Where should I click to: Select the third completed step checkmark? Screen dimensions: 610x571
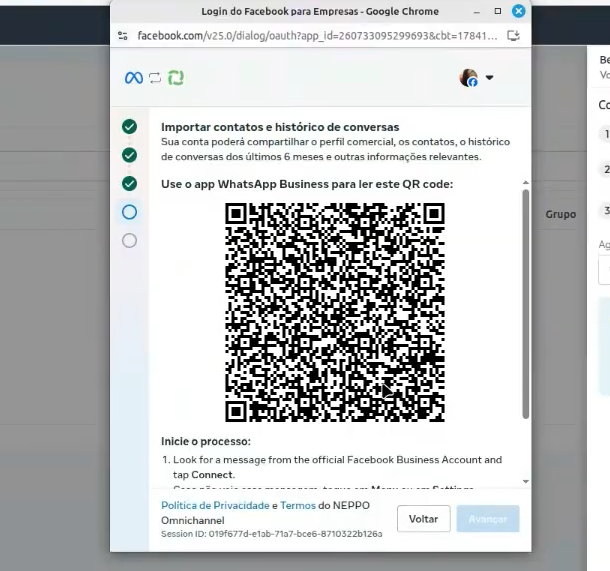tap(130, 184)
